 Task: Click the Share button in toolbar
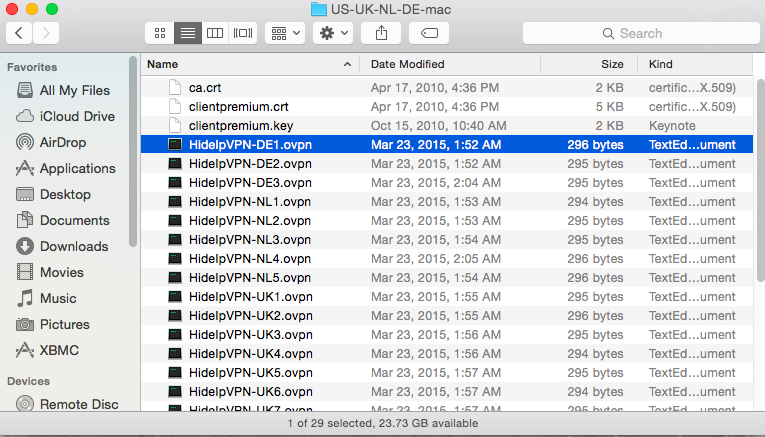380,33
